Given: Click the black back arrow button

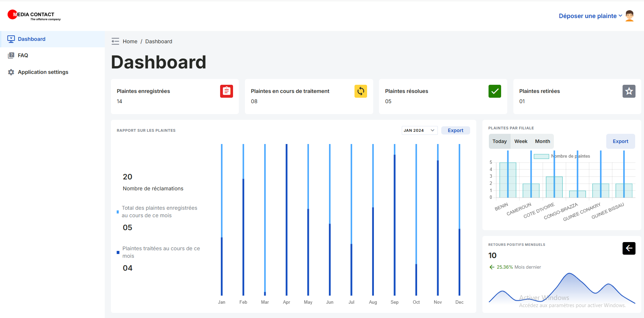Looking at the screenshot, I should (629, 248).
